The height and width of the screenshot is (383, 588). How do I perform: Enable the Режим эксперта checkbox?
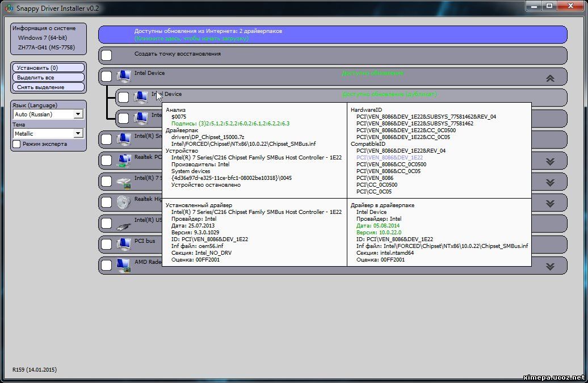[17, 144]
